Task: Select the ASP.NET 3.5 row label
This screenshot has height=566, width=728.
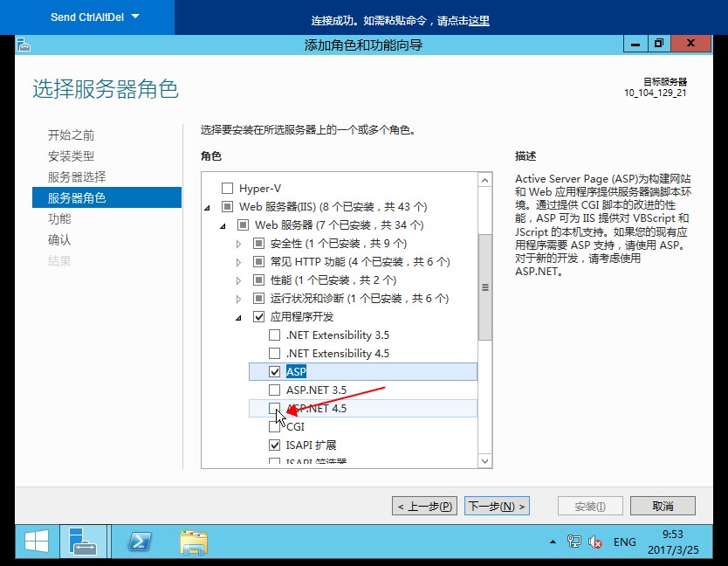Action: [x=316, y=390]
